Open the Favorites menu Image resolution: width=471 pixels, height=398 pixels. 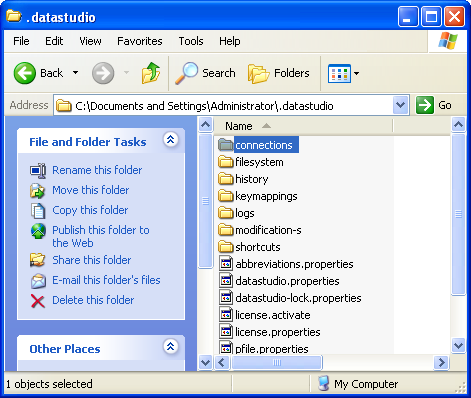coord(140,41)
